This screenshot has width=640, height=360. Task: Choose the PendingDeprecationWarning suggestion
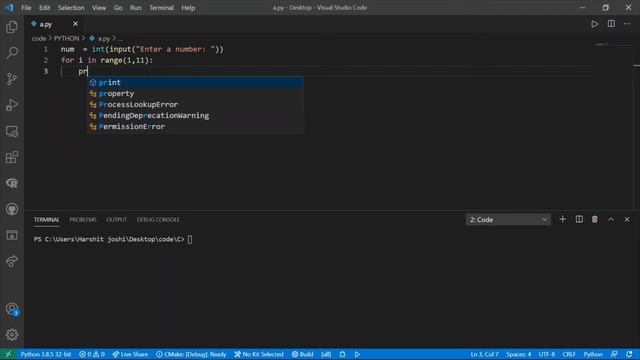[196, 116]
